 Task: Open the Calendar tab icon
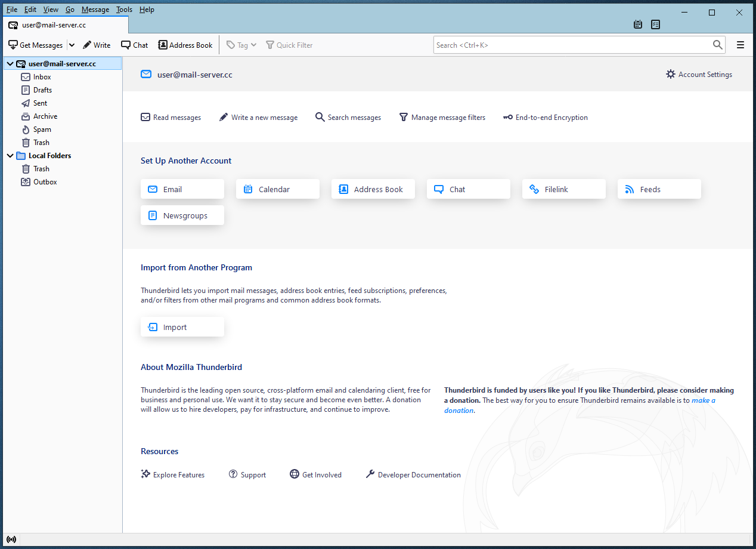tap(638, 24)
